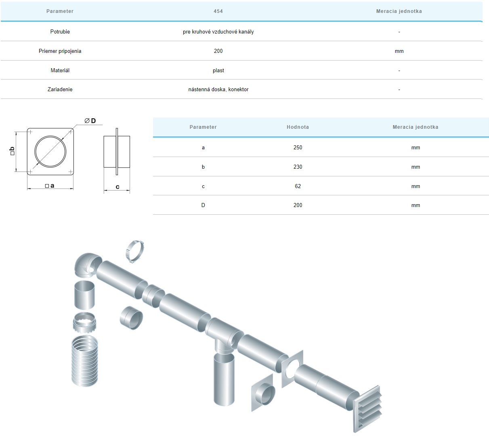The image size is (489, 448).
Task: Click the 'Hodnota' column header
Action: tap(298, 127)
